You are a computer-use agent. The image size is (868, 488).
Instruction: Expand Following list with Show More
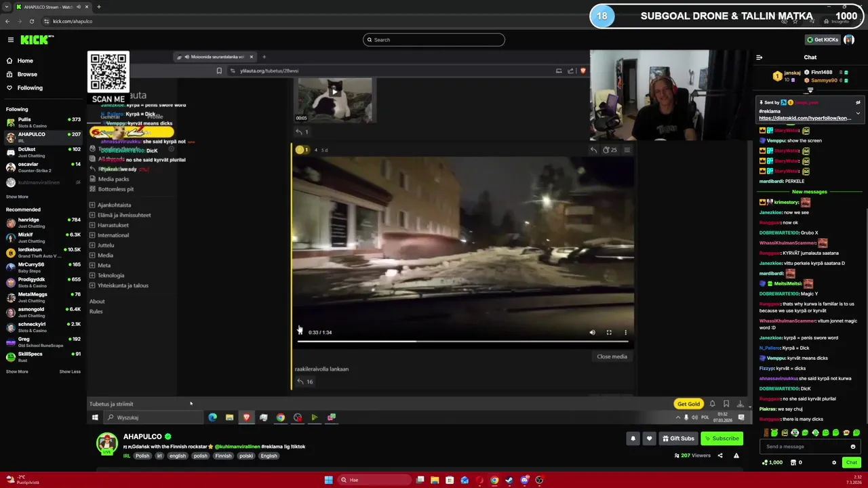coord(17,197)
